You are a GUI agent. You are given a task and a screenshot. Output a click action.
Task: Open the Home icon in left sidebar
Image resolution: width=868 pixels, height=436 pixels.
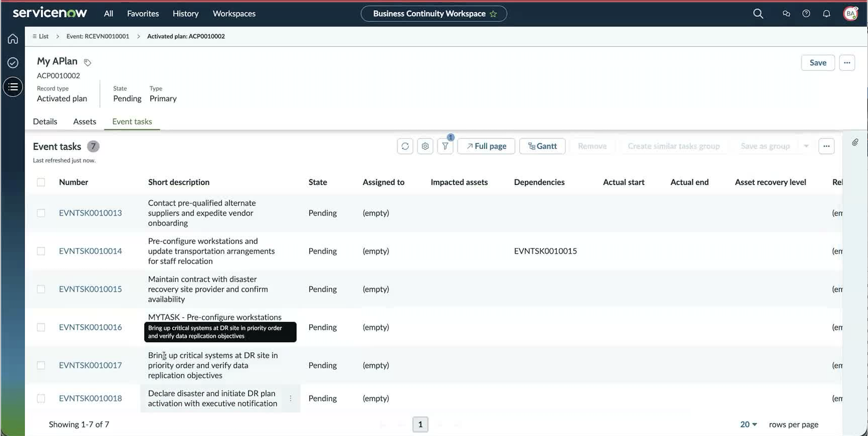(13, 39)
